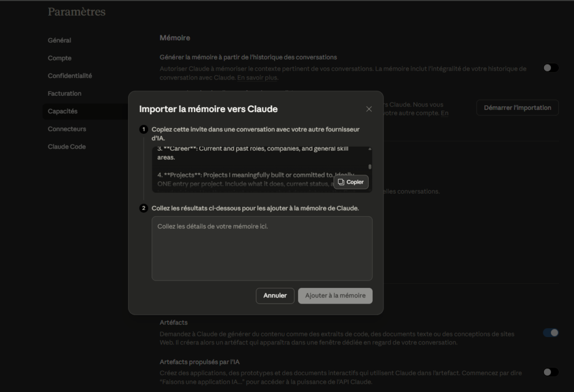Enable memory generation from conversation history

tap(550, 68)
